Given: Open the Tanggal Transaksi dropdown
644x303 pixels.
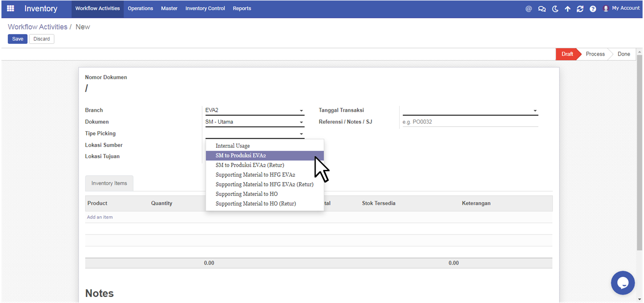Looking at the screenshot, I should pos(535,110).
